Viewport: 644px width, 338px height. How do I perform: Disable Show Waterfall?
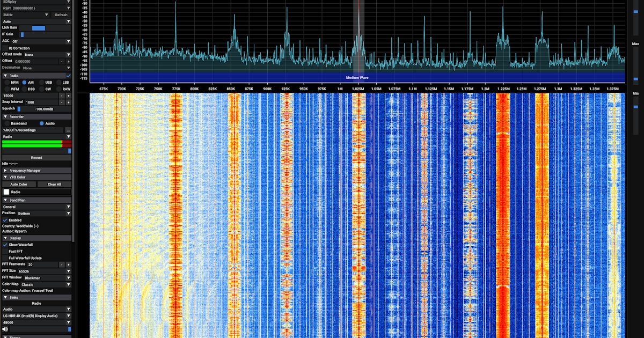pyautogui.click(x=5, y=244)
